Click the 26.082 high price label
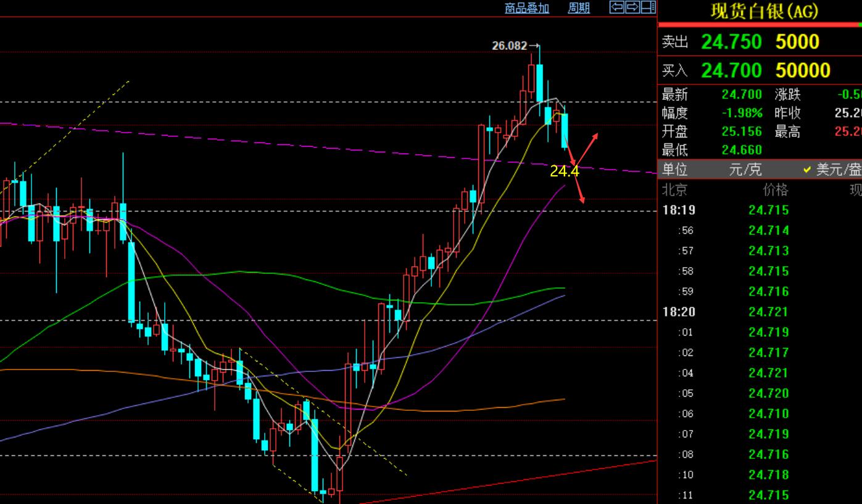 tap(510, 46)
